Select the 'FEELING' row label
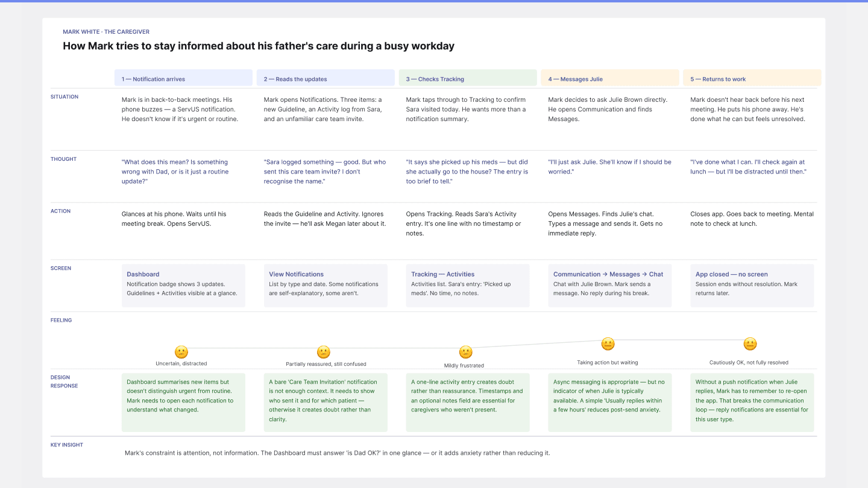This screenshot has width=868, height=488. click(61, 321)
